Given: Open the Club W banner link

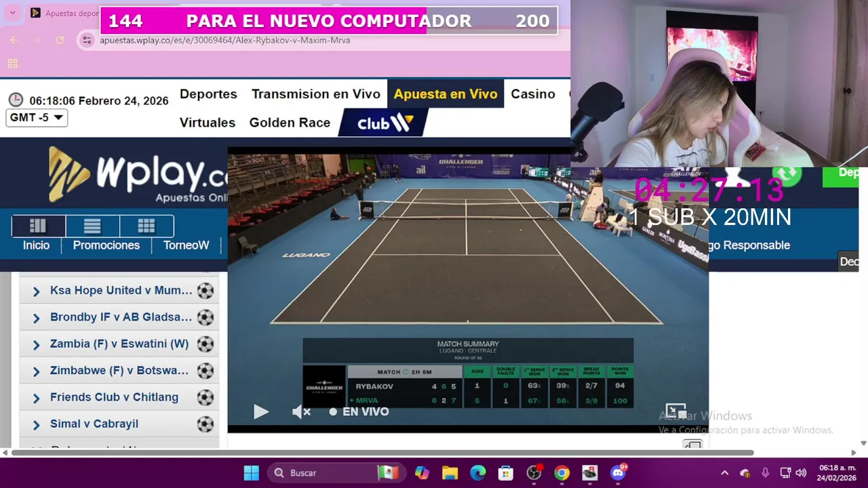Looking at the screenshot, I should point(384,123).
